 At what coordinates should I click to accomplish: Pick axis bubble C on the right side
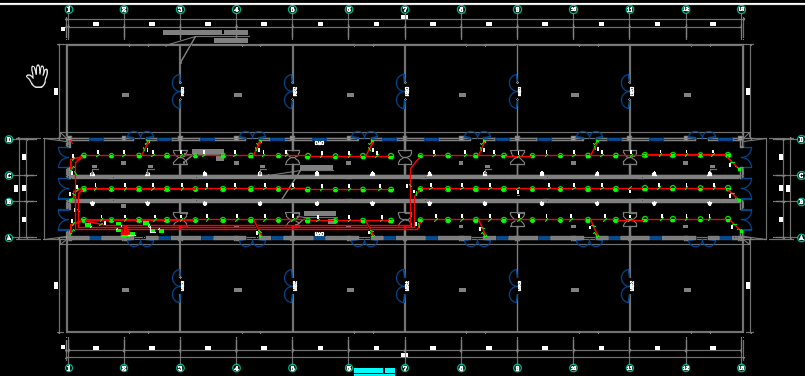pyautogui.click(x=801, y=176)
